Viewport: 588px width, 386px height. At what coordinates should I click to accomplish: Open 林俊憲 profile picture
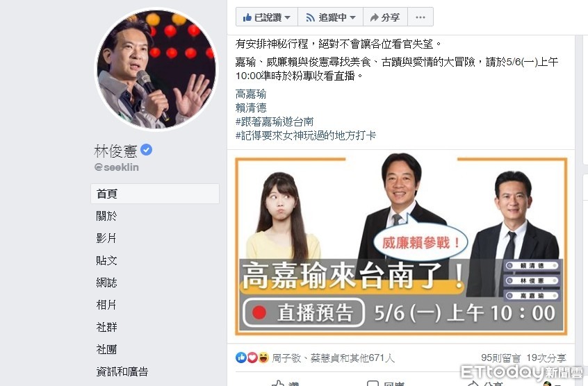pos(156,69)
